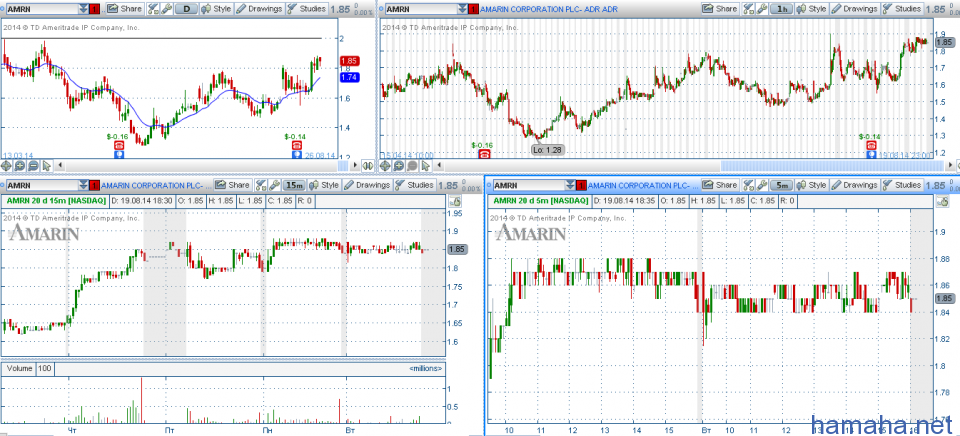Open Drawings menu on the 1h chart

coord(855,9)
